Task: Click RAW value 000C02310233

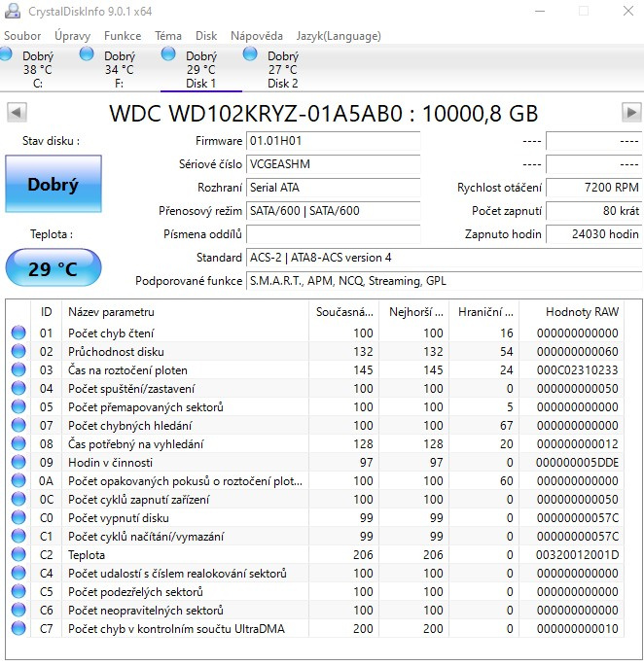Action: (577, 370)
